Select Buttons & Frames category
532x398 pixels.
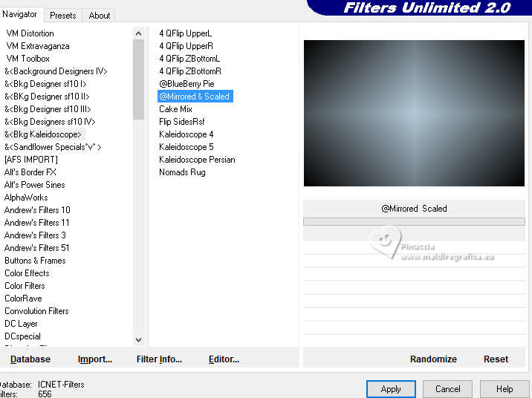click(35, 261)
